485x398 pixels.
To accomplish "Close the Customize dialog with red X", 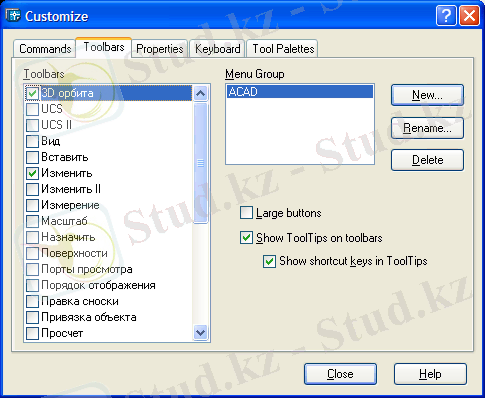I will point(469,15).
